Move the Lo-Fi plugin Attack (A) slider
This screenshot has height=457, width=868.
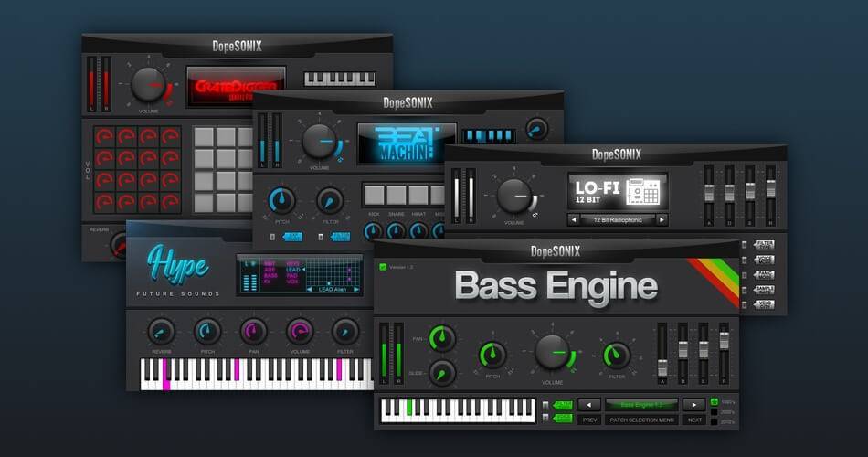tap(709, 195)
